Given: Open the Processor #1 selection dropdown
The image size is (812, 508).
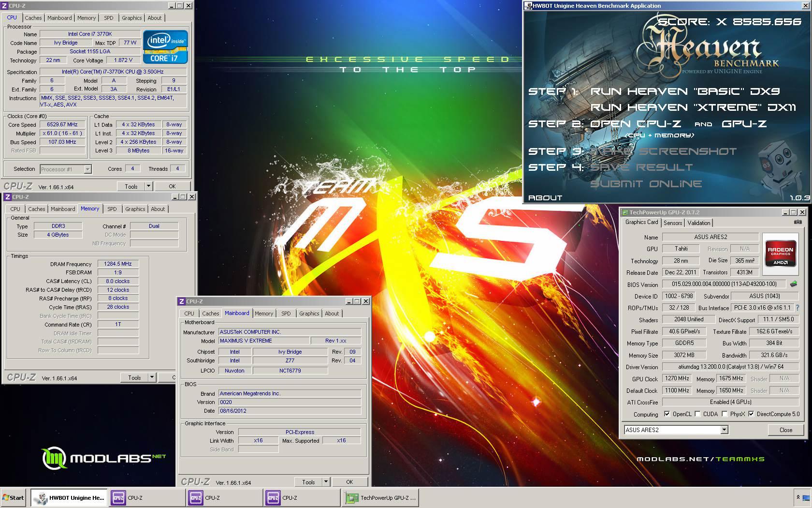Looking at the screenshot, I should (x=87, y=169).
